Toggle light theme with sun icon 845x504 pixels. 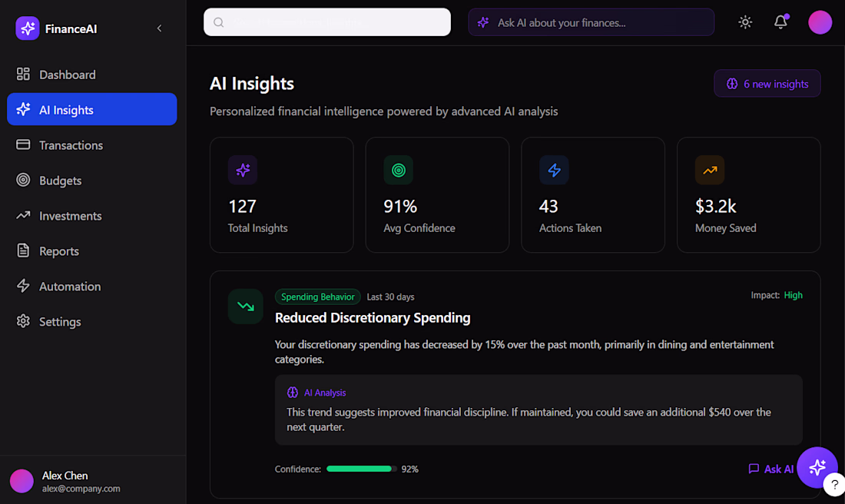pos(745,22)
